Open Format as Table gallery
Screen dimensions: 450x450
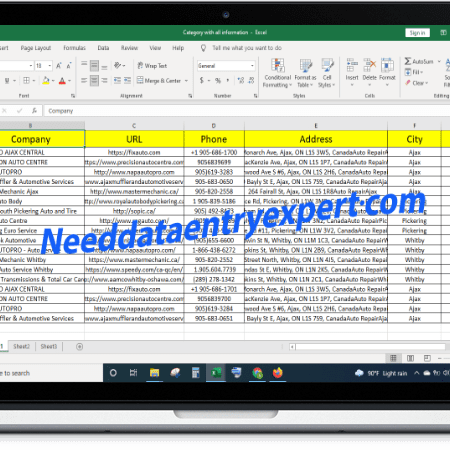[305, 73]
